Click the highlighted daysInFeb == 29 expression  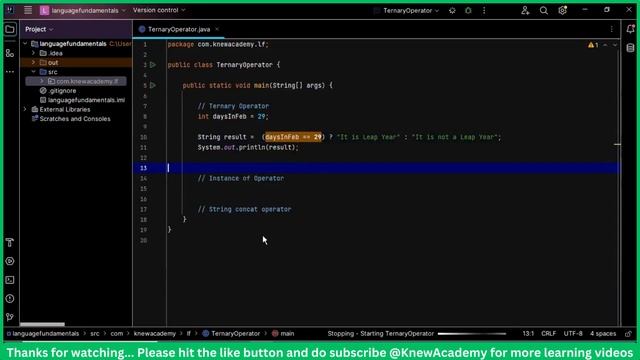[293, 137]
